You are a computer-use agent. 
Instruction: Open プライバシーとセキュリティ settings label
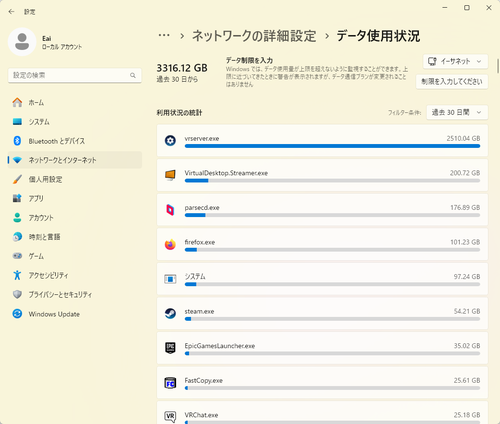[60, 295]
